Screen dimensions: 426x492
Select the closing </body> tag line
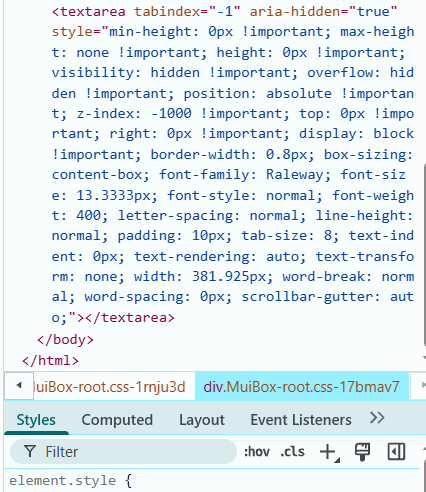point(65,340)
